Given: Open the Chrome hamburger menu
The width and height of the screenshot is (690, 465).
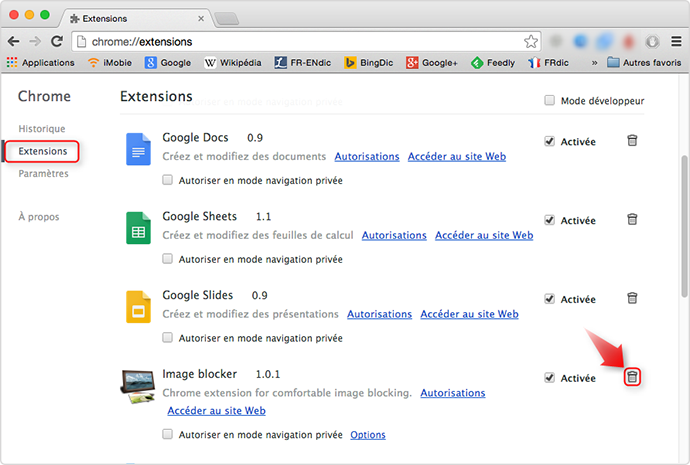Looking at the screenshot, I should pos(676,41).
